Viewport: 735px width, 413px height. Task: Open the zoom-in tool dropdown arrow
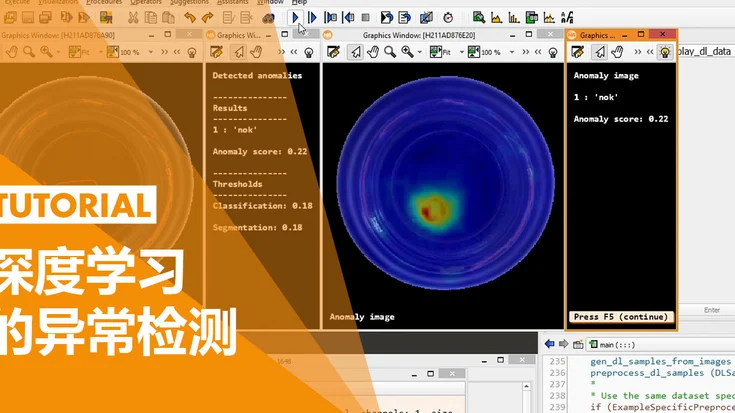pos(420,52)
